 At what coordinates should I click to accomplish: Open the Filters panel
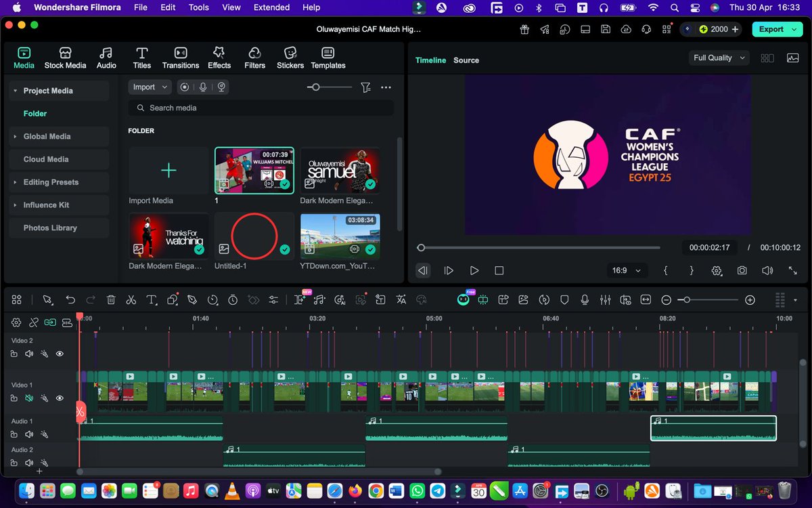(x=255, y=58)
